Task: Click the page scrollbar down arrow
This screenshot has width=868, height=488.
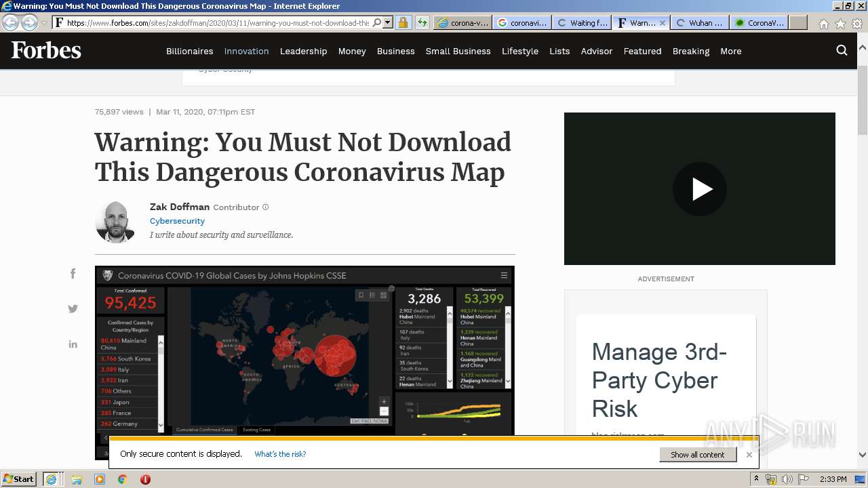Action: tap(862, 455)
